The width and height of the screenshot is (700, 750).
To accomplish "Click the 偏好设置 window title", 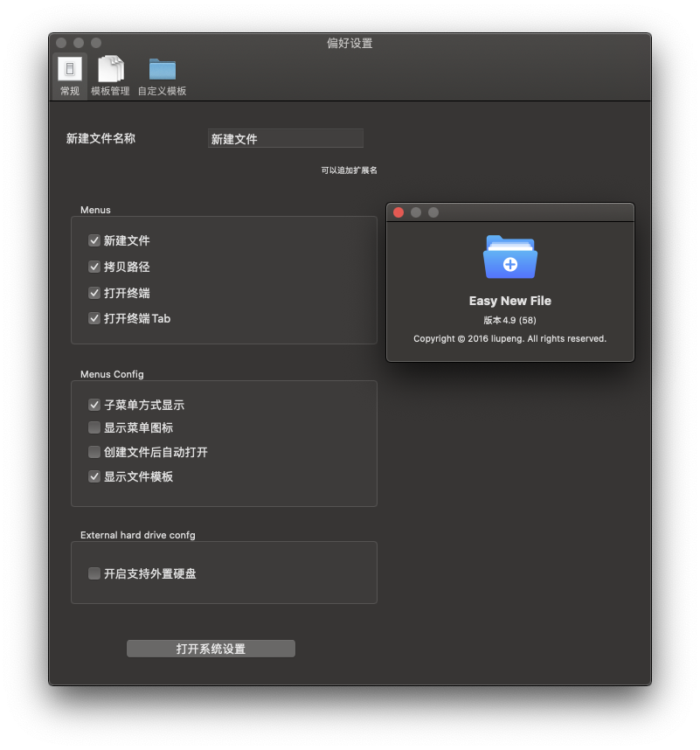I will pos(350,43).
